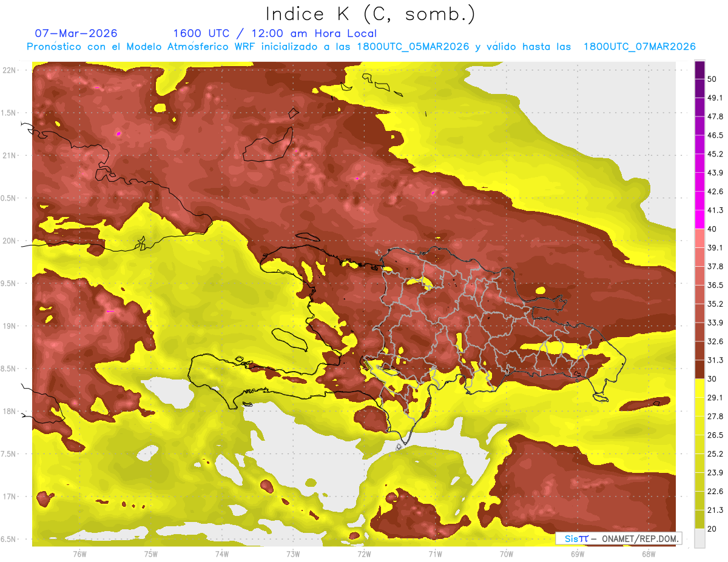
Task: Click the magenta swatch between 40 and 41.3
Action: [699, 220]
